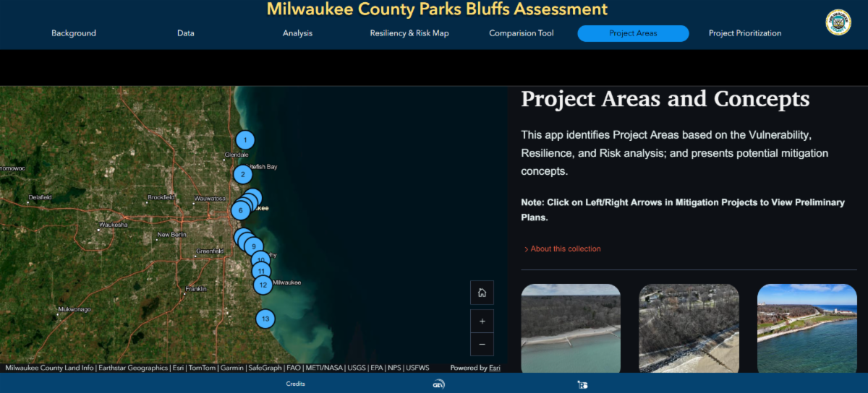Open the Esri attribution link
The height and width of the screenshot is (393, 868).
[495, 368]
